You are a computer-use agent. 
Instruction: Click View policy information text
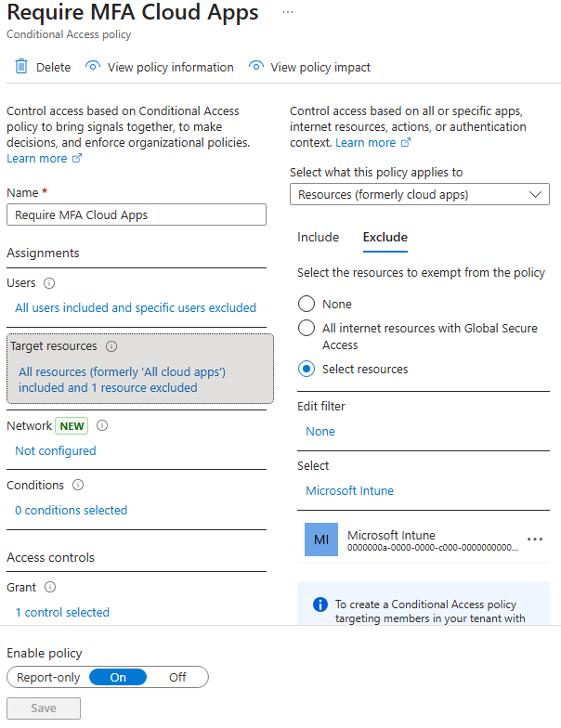(x=171, y=67)
